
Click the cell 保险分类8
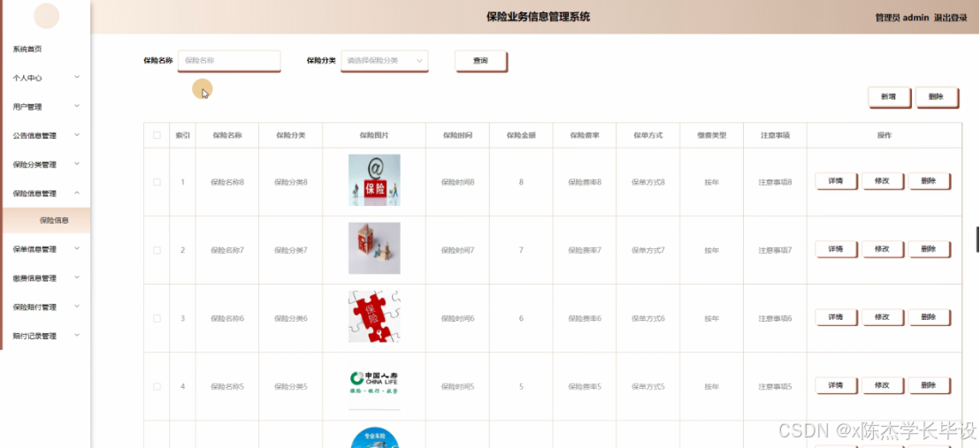(291, 182)
